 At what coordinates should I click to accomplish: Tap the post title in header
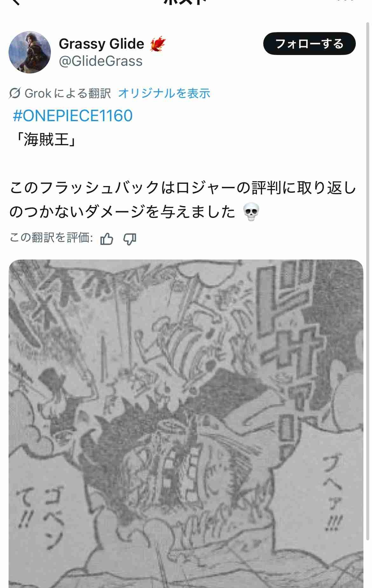pos(186,2)
